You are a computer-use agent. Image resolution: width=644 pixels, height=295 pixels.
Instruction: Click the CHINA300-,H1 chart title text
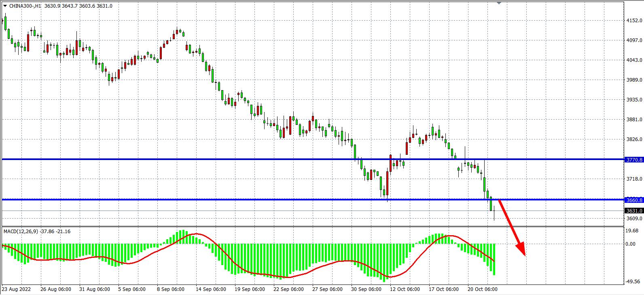point(25,6)
